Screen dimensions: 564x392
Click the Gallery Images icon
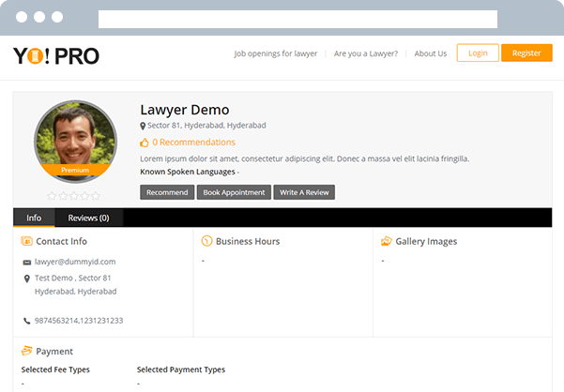pos(386,241)
